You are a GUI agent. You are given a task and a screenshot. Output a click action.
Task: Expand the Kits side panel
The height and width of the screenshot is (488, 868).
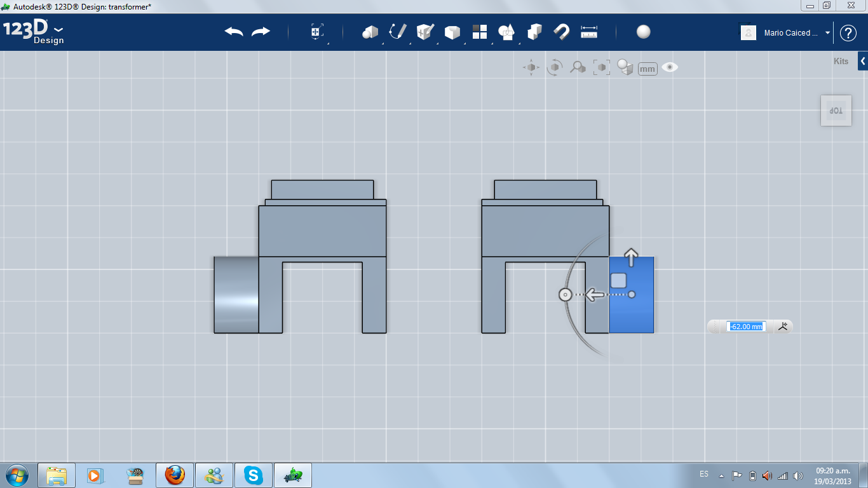click(x=863, y=61)
